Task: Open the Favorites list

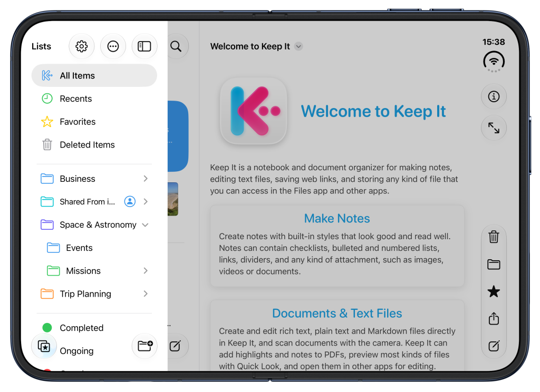Action: [x=94, y=122]
